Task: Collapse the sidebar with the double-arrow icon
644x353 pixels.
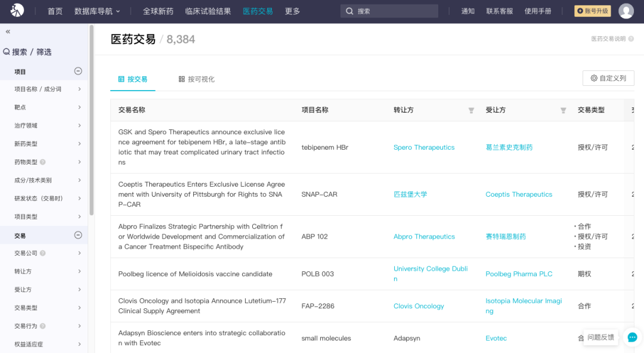Action: point(8,32)
